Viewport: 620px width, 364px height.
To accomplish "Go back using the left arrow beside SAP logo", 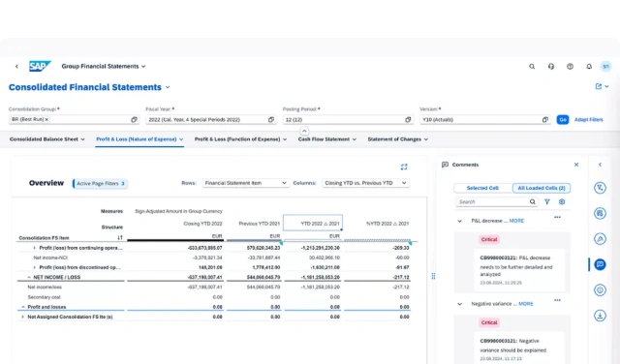I will [16, 67].
